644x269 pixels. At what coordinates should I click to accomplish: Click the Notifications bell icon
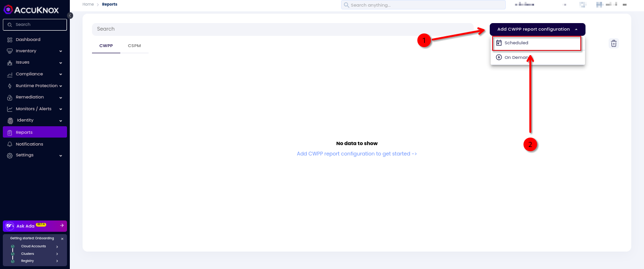click(x=9, y=144)
